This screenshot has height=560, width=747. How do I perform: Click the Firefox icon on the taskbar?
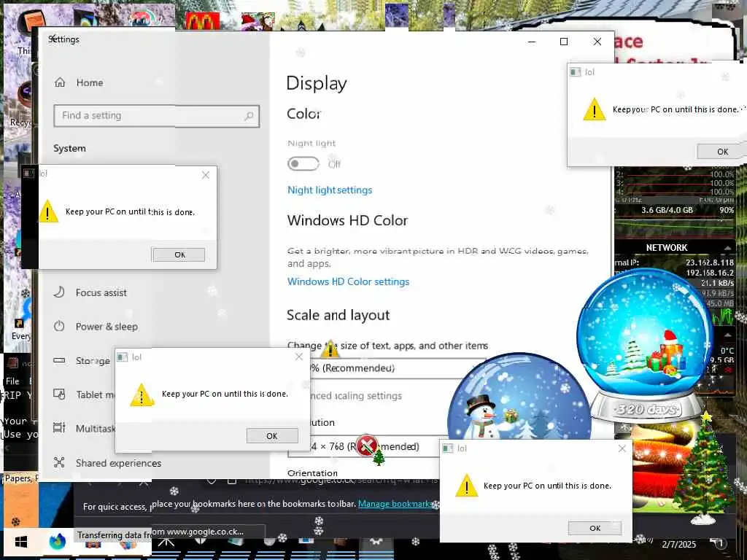pyautogui.click(x=58, y=542)
